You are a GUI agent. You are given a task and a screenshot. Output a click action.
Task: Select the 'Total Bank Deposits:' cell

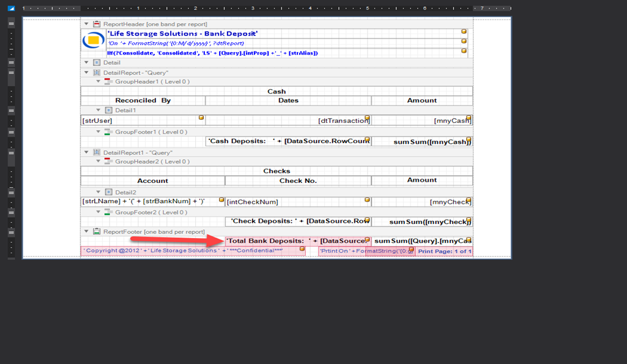(x=299, y=241)
